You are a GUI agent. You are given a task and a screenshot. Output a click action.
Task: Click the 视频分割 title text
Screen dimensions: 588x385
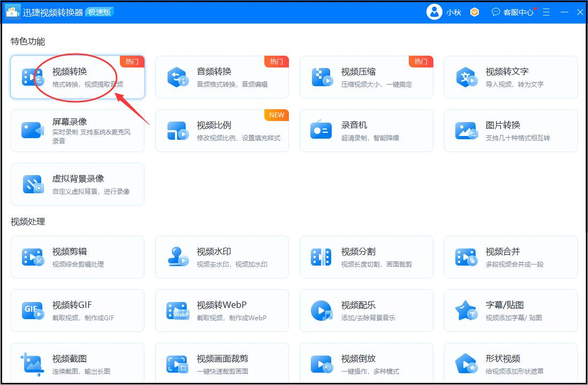coord(358,252)
